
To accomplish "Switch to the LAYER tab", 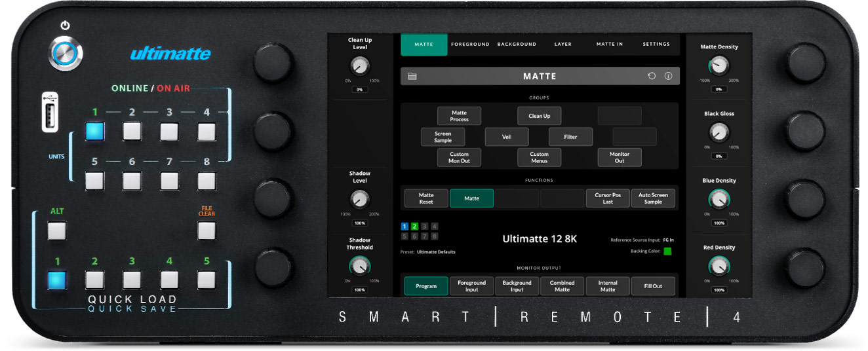I will [563, 45].
